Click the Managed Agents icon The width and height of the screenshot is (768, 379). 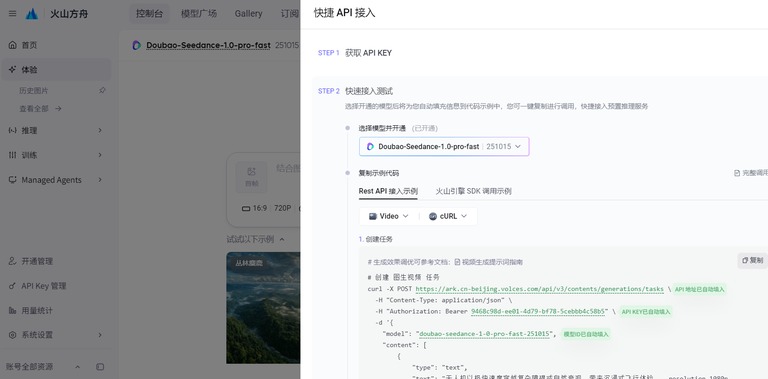click(13, 180)
